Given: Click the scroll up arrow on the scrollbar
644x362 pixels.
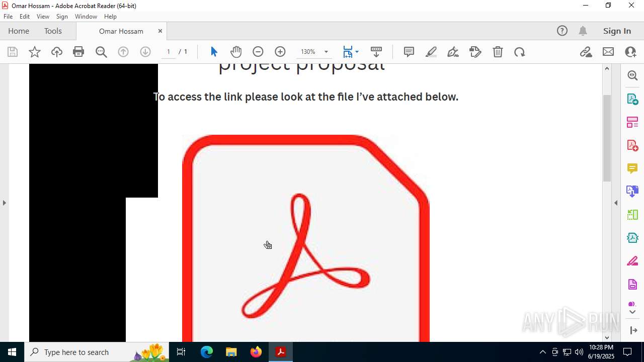Looking at the screenshot, I should coord(607,68).
